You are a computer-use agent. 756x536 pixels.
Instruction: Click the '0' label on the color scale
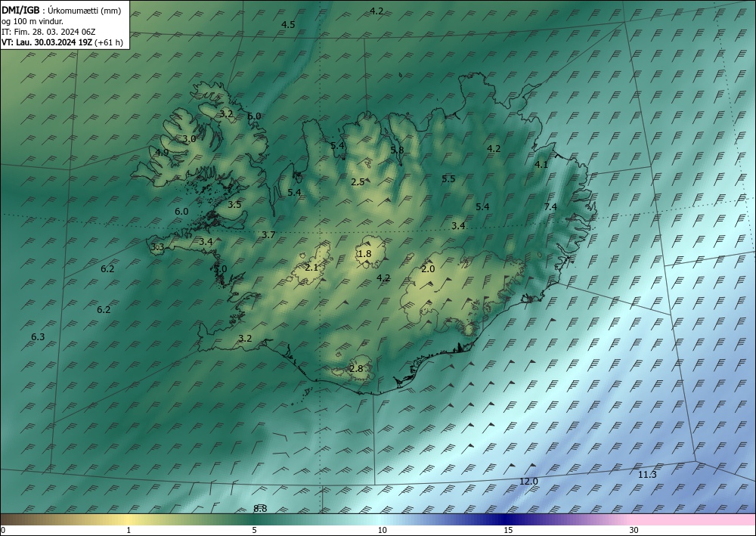click(3, 530)
